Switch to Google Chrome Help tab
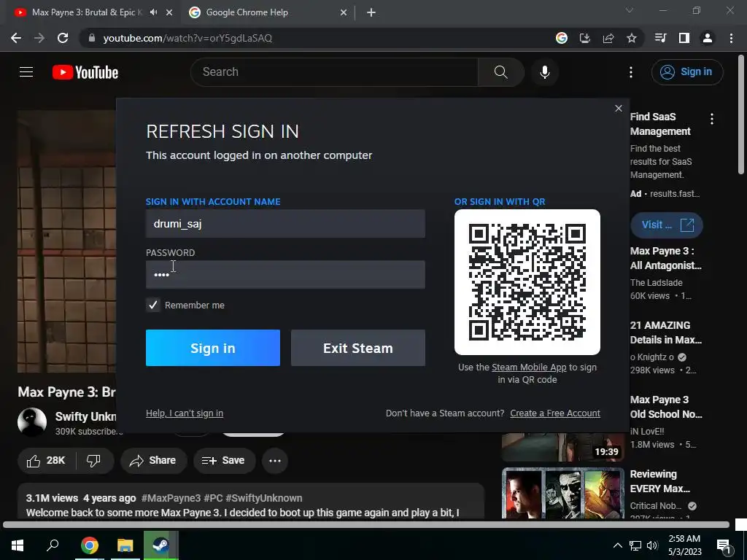 point(247,12)
